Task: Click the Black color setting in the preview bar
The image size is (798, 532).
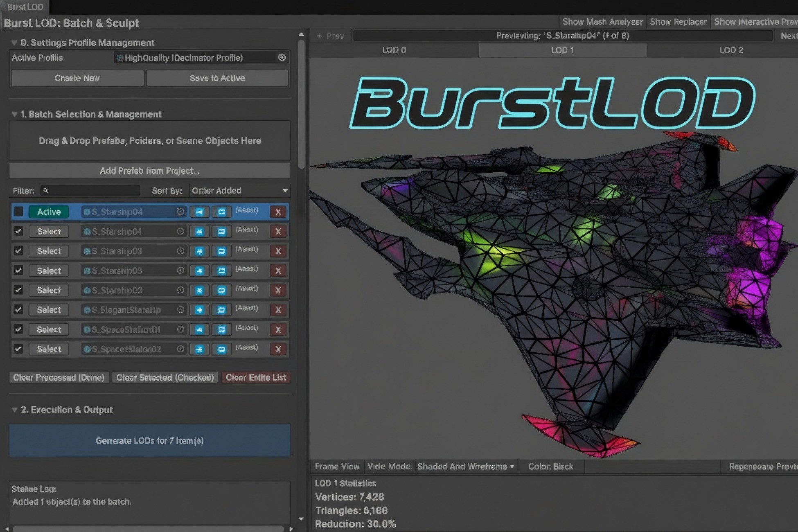Action: pos(551,466)
